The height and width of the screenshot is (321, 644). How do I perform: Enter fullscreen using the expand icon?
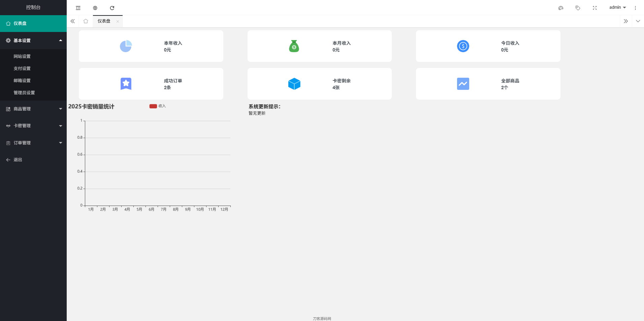tap(595, 8)
